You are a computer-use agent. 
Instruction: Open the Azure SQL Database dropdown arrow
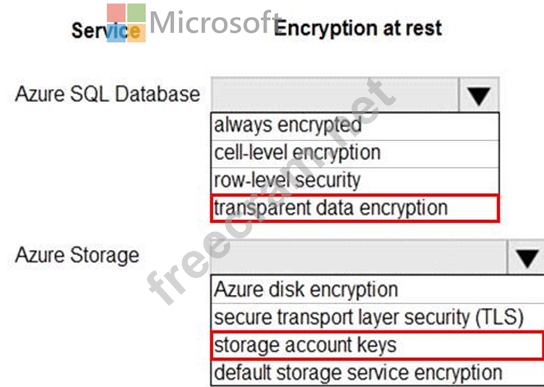[479, 95]
